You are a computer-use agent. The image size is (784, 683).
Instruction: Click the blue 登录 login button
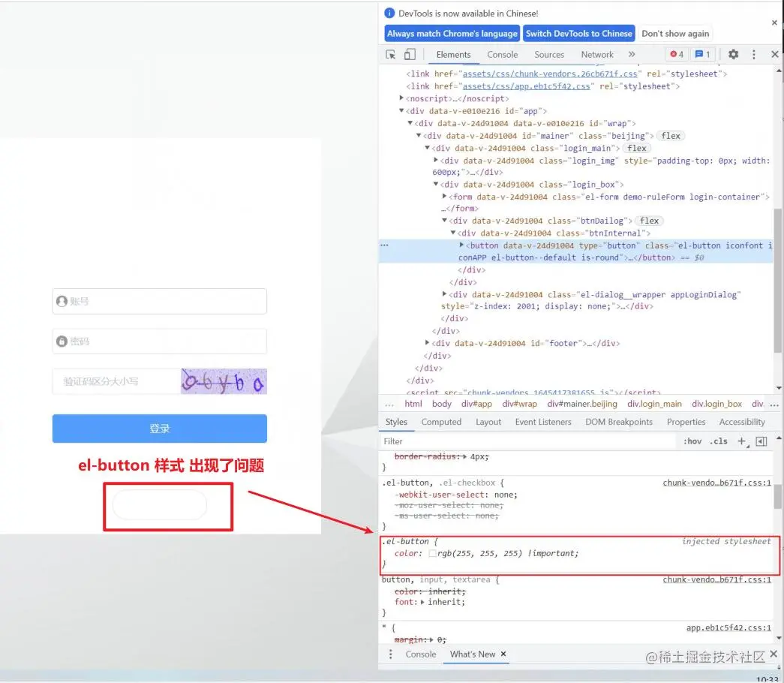(160, 429)
